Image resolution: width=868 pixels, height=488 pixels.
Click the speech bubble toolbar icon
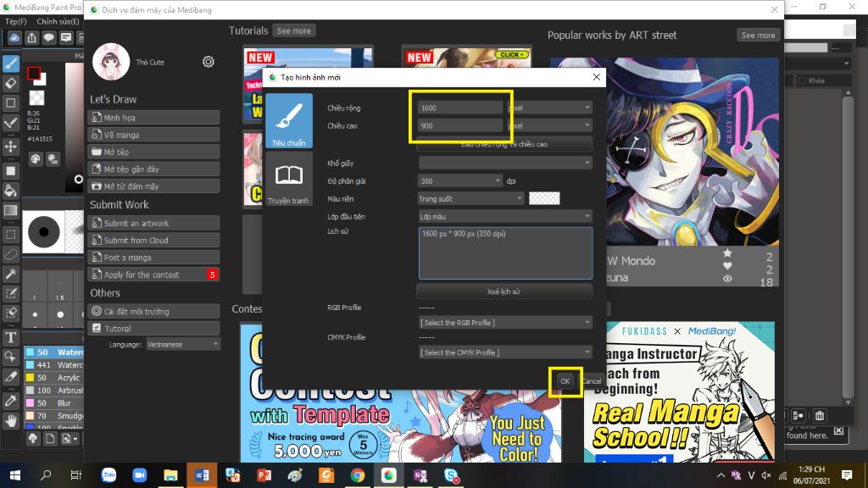tap(48, 37)
